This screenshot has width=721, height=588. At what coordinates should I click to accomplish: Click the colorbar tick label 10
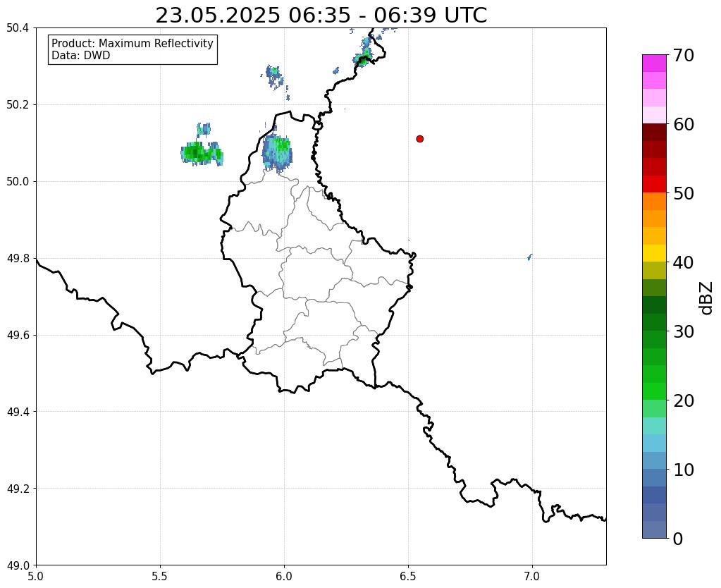point(684,470)
